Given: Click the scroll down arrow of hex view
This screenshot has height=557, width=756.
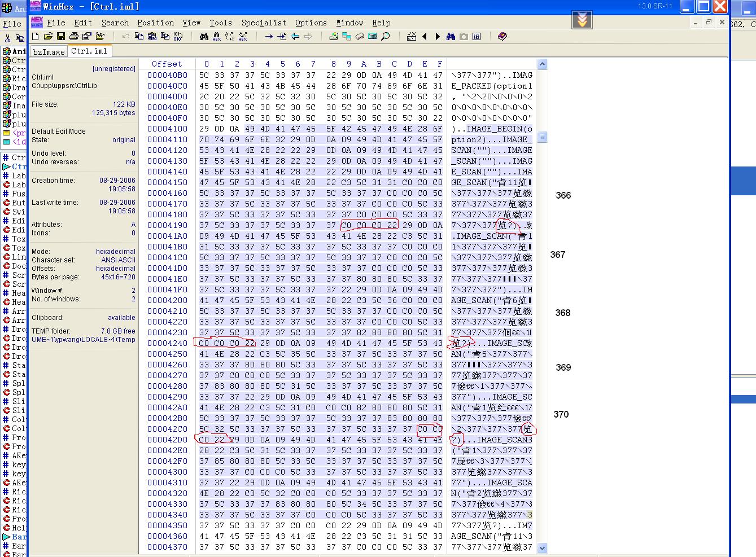Looking at the screenshot, I should coord(542,547).
